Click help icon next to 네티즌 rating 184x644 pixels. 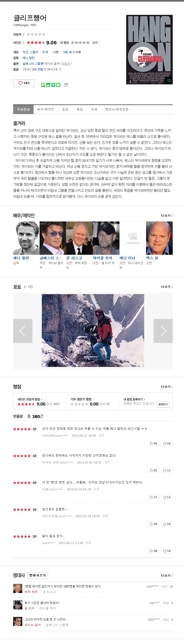[23, 43]
